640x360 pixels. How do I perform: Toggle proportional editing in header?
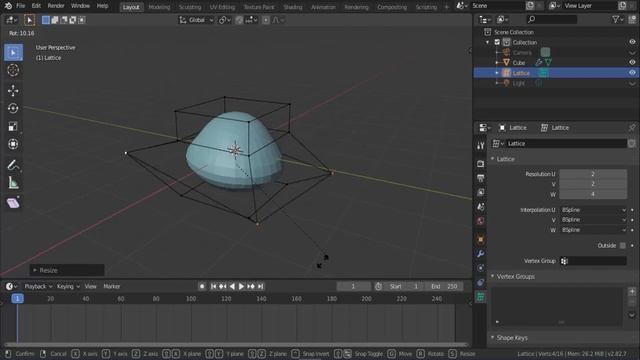point(266,20)
